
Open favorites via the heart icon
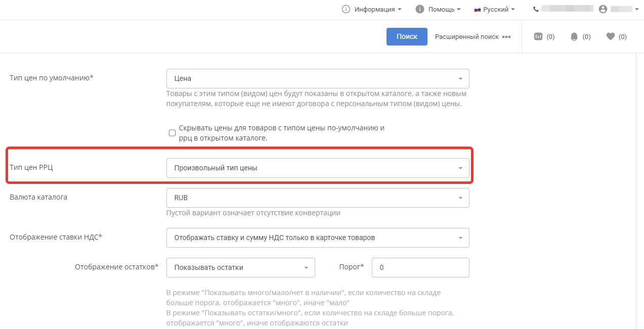pyautogui.click(x=610, y=36)
